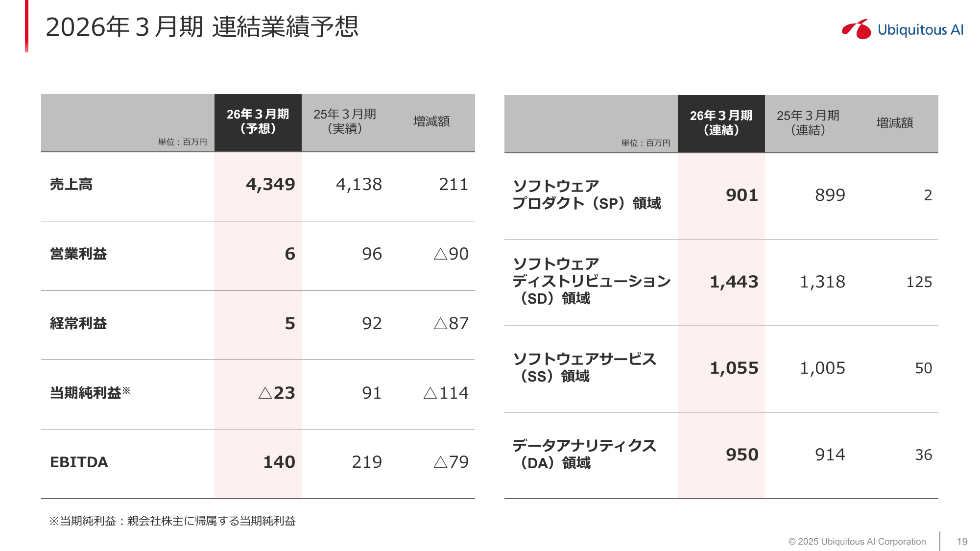Select the △23 net income forecast value
The image size is (980, 551).
(277, 393)
